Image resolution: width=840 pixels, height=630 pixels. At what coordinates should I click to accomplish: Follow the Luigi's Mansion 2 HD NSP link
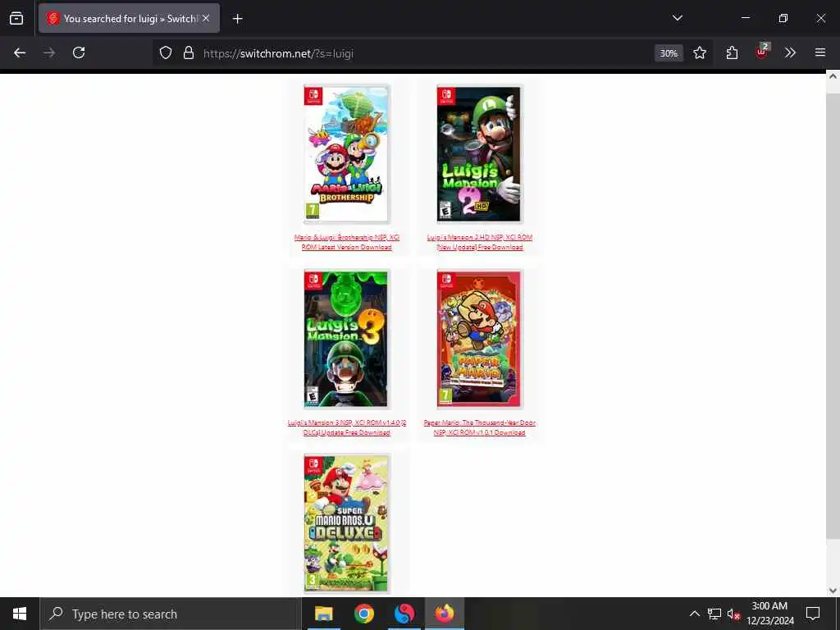[x=479, y=242]
